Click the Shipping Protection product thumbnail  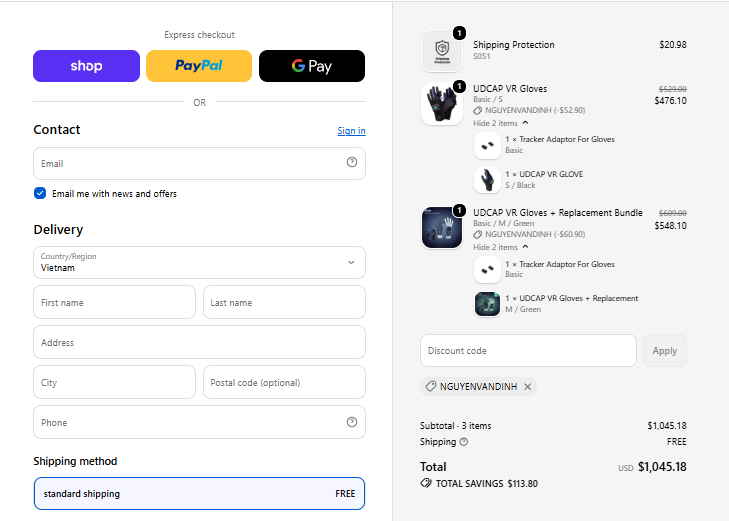[x=442, y=51]
